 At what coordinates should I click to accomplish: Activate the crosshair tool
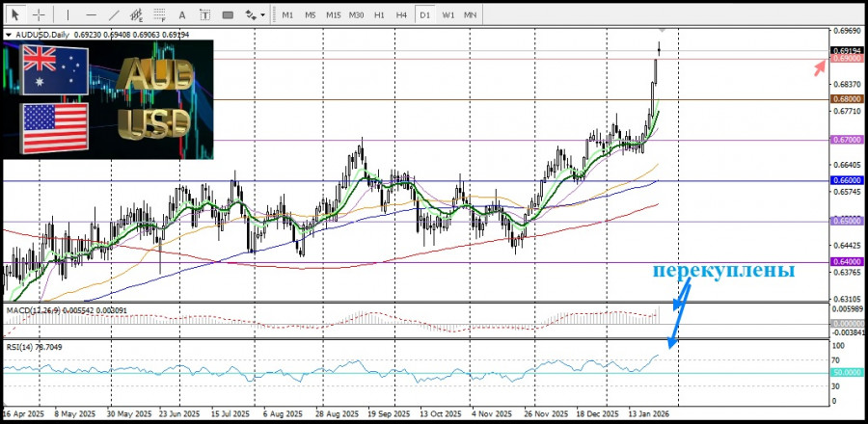click(39, 15)
